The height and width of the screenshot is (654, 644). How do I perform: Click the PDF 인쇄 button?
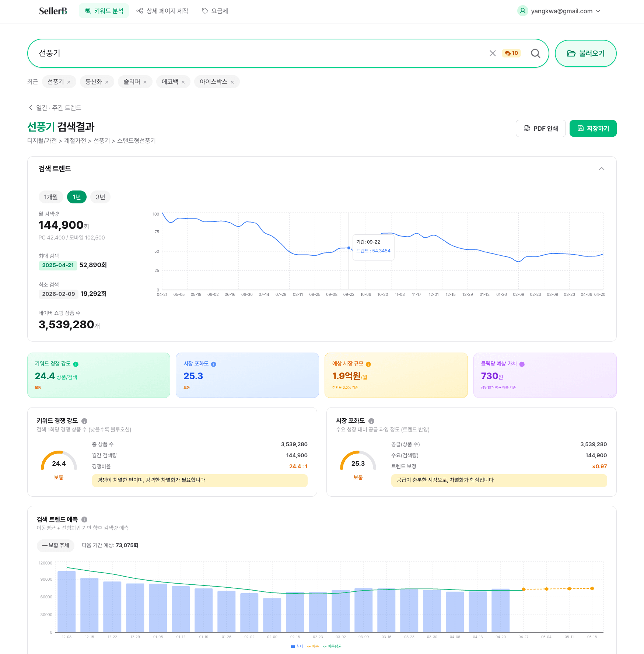coord(540,129)
